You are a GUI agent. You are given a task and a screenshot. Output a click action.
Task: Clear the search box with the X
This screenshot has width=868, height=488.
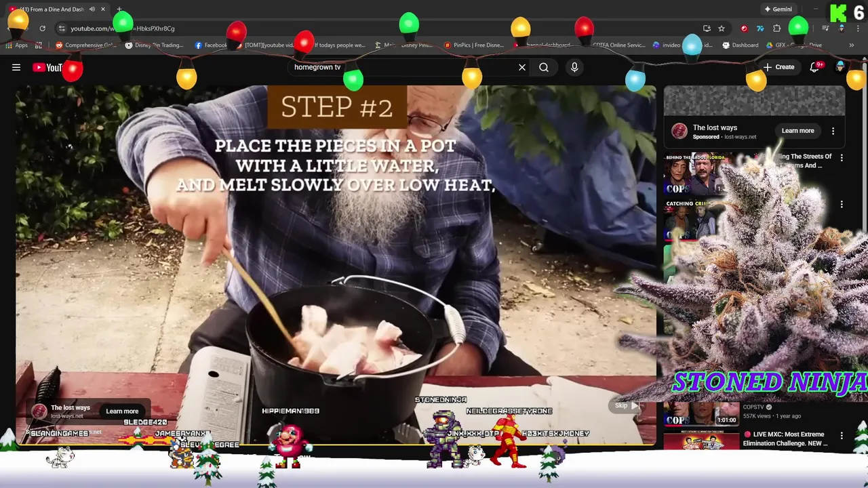(522, 67)
